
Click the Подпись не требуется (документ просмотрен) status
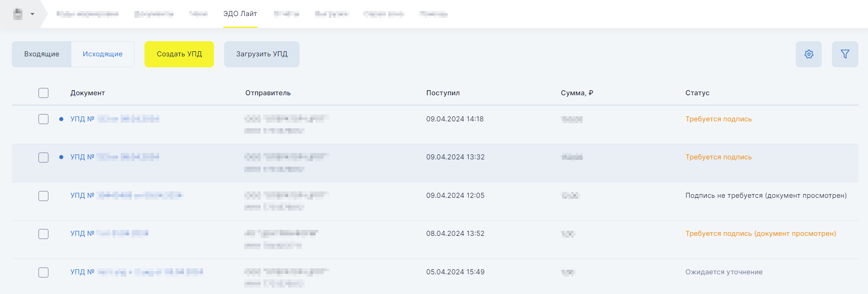point(766,196)
